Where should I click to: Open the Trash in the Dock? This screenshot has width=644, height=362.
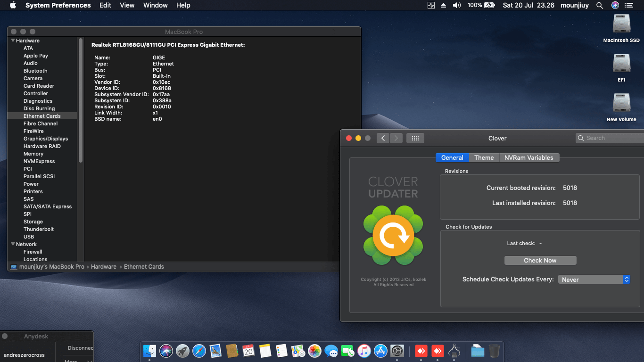click(494, 351)
